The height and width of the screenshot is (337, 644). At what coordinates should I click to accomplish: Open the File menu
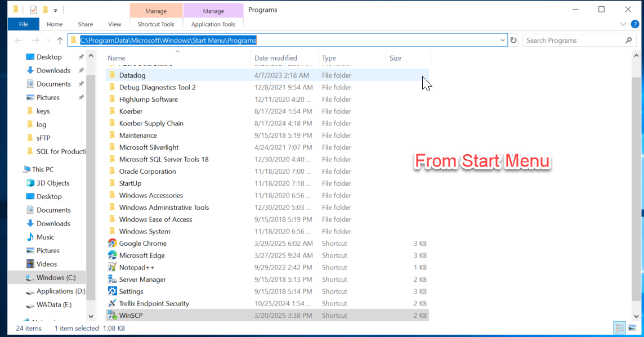[24, 24]
